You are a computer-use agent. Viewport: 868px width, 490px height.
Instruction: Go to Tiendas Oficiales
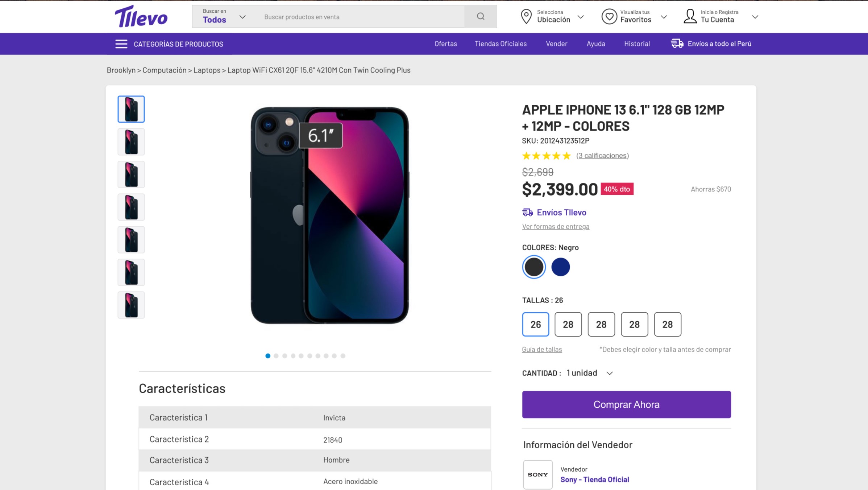tap(501, 44)
